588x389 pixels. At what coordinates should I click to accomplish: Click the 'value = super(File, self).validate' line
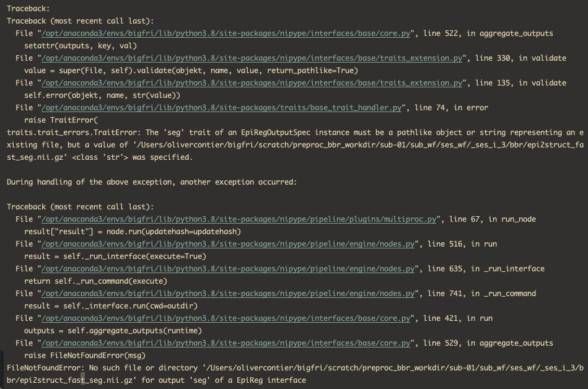pyautogui.click(x=191, y=71)
